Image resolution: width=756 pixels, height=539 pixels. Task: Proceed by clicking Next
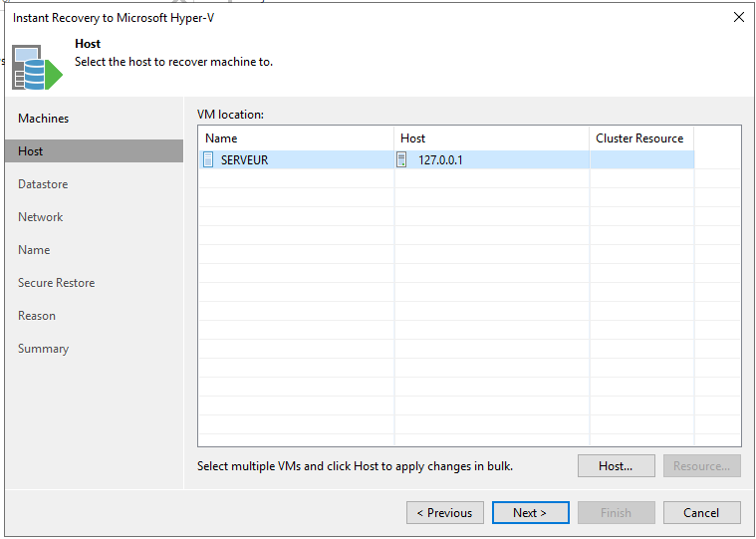[531, 513]
